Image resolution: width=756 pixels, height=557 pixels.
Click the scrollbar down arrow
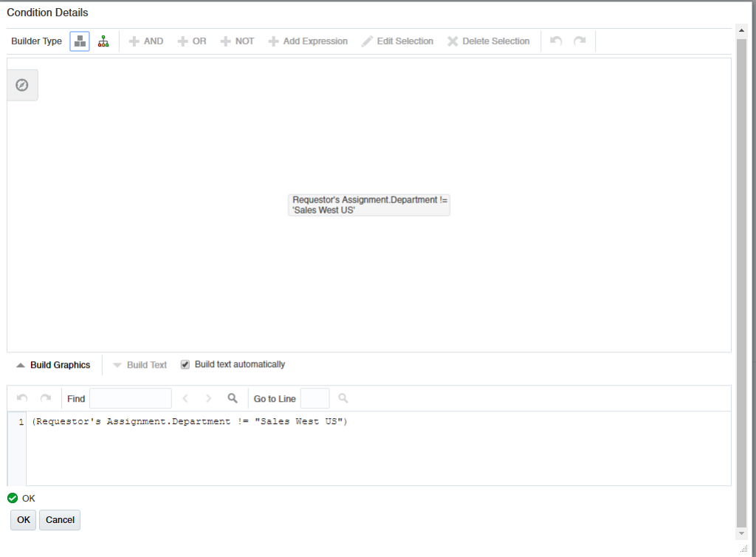(x=741, y=533)
